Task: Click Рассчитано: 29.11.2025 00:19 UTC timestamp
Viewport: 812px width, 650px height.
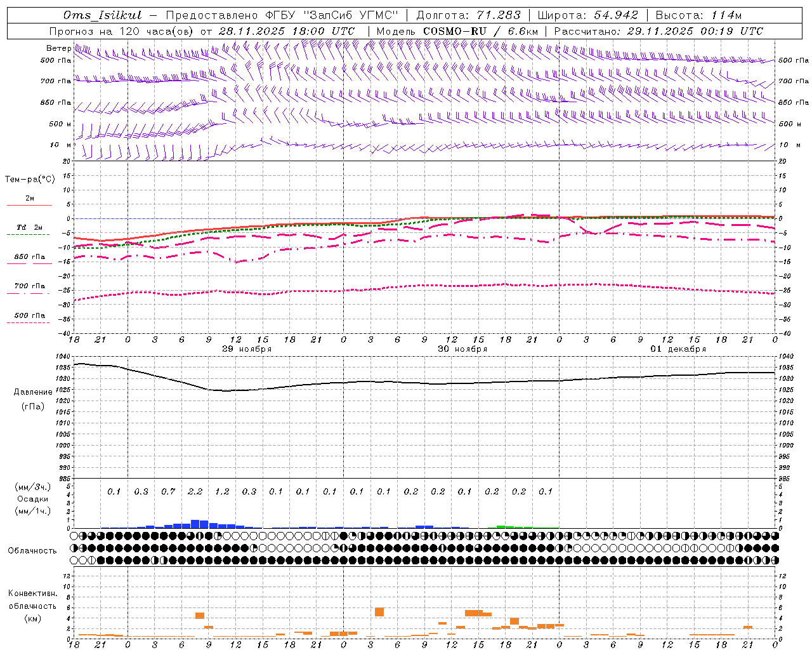Action: click(x=658, y=31)
